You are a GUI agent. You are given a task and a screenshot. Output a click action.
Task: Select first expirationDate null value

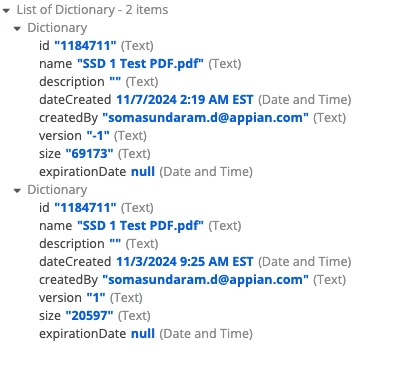coord(143,172)
